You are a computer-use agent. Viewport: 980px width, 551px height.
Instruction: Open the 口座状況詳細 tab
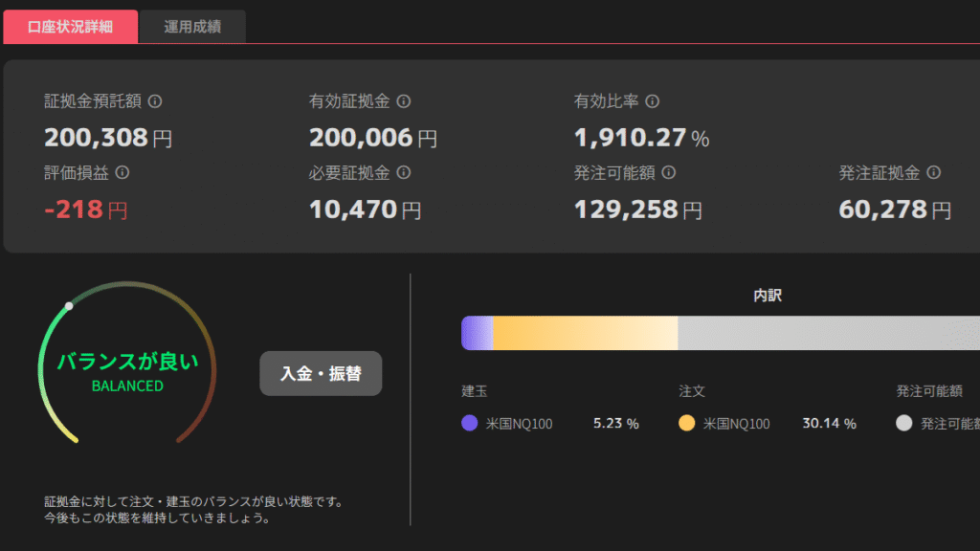click(71, 27)
